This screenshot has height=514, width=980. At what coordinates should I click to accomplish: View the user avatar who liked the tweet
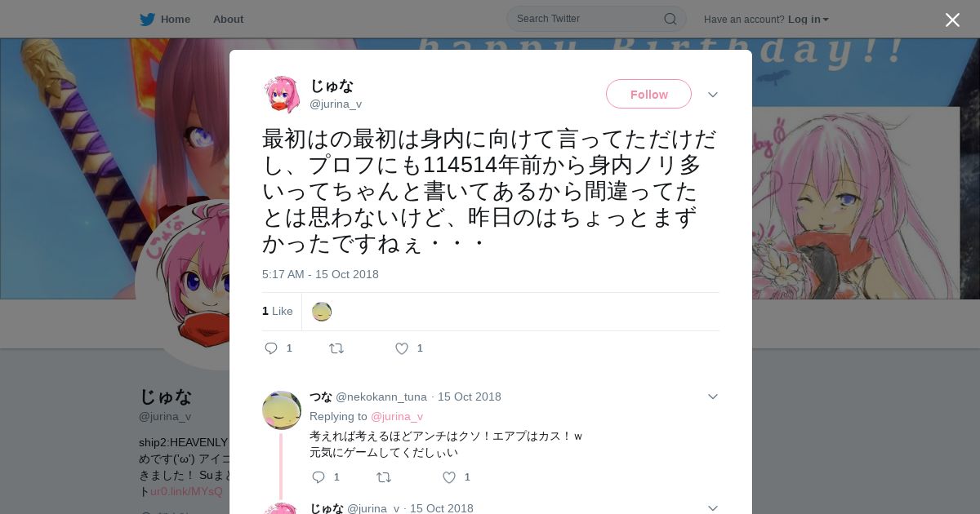click(x=322, y=312)
